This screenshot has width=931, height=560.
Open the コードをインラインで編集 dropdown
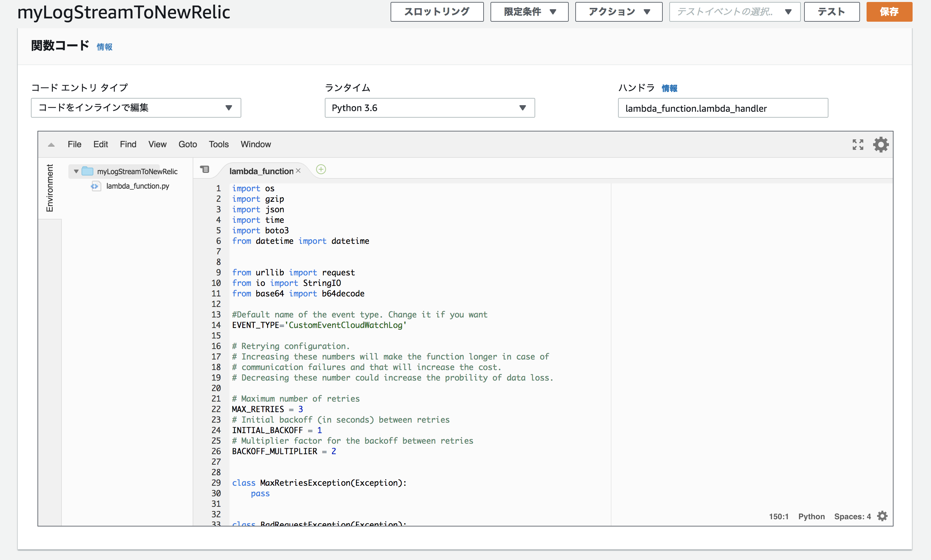pyautogui.click(x=136, y=108)
